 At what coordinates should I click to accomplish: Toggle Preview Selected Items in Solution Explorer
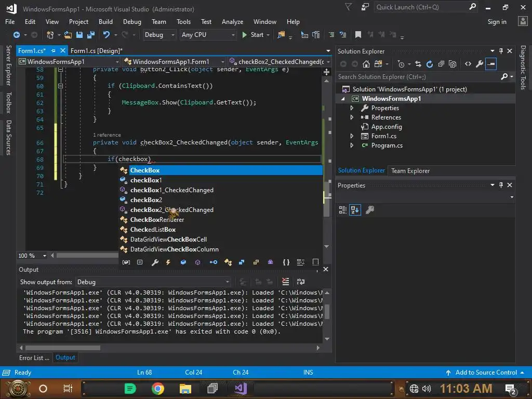coord(491,64)
